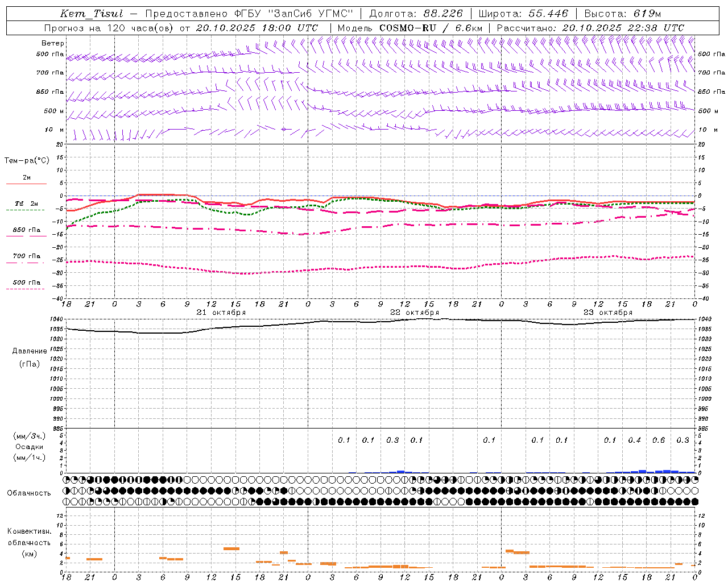Click the '22 октября' date label
728x582 pixels.
pos(415,313)
